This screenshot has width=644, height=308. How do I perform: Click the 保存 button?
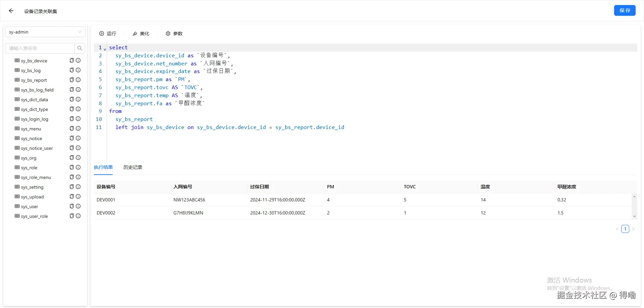pos(625,10)
